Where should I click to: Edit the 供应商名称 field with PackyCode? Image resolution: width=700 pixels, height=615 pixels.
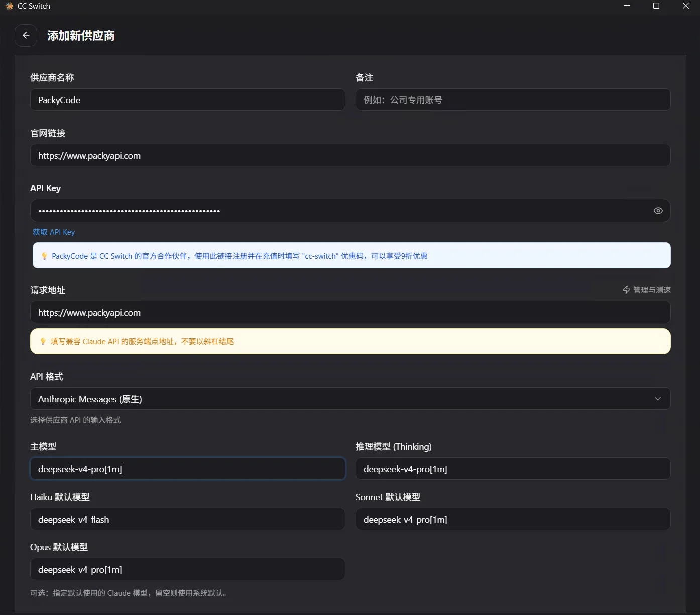(187, 100)
